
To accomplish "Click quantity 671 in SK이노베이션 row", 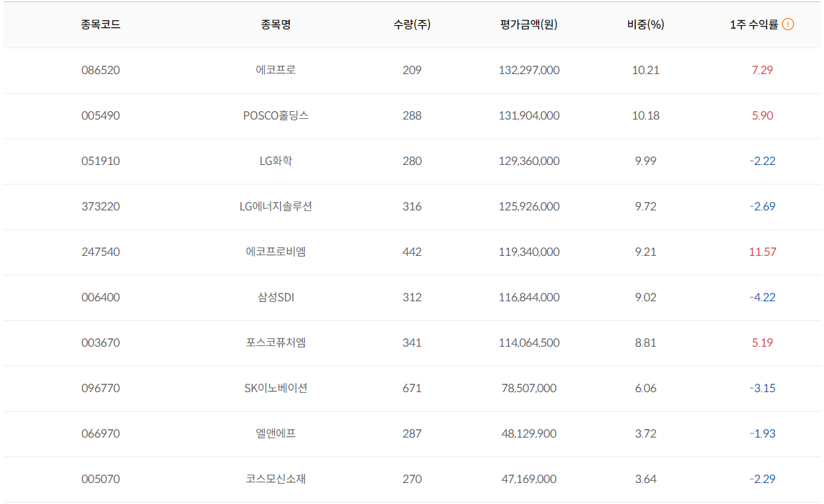I will click(412, 389).
